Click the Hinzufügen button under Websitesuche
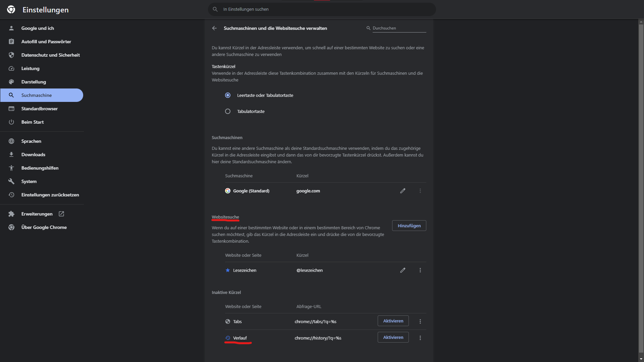This screenshot has width=644, height=362. [x=409, y=226]
